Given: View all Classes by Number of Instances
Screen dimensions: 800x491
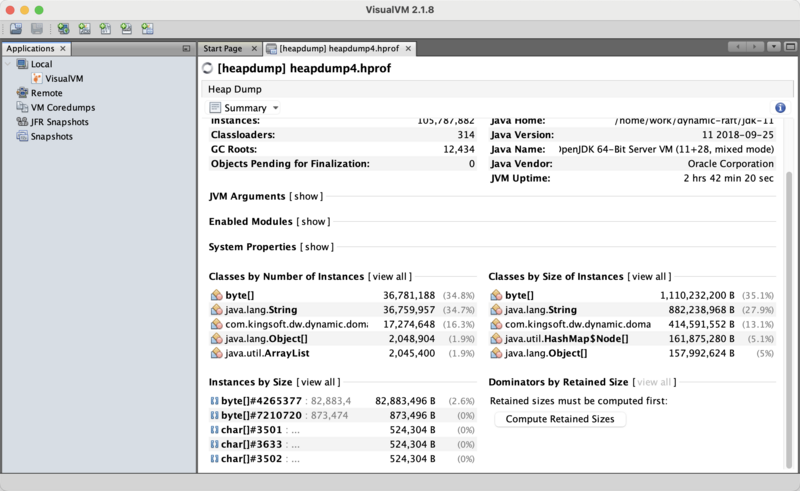Looking at the screenshot, I should (x=390, y=275).
